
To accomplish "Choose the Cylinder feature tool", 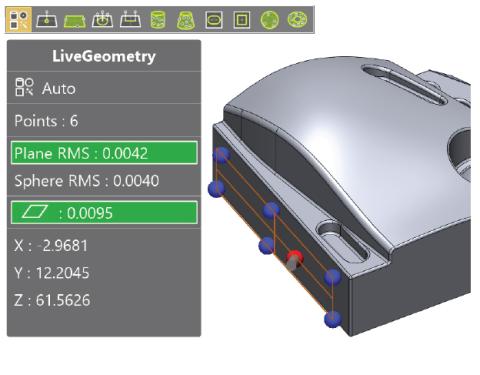I will [x=158, y=20].
